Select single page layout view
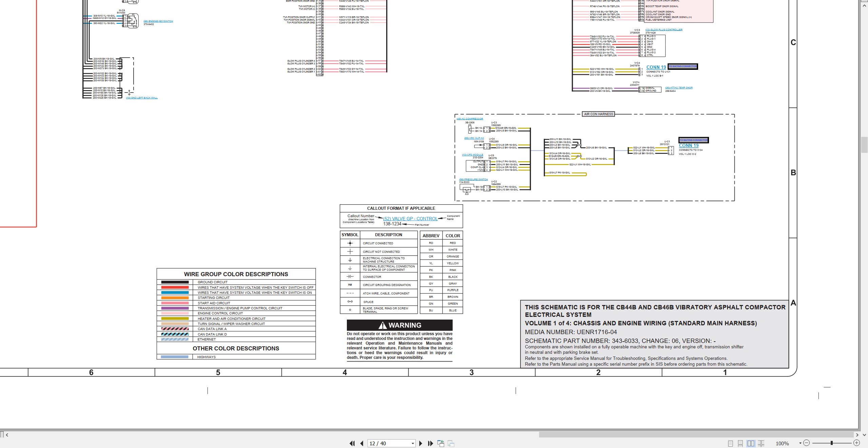868x448 pixels. point(730,443)
